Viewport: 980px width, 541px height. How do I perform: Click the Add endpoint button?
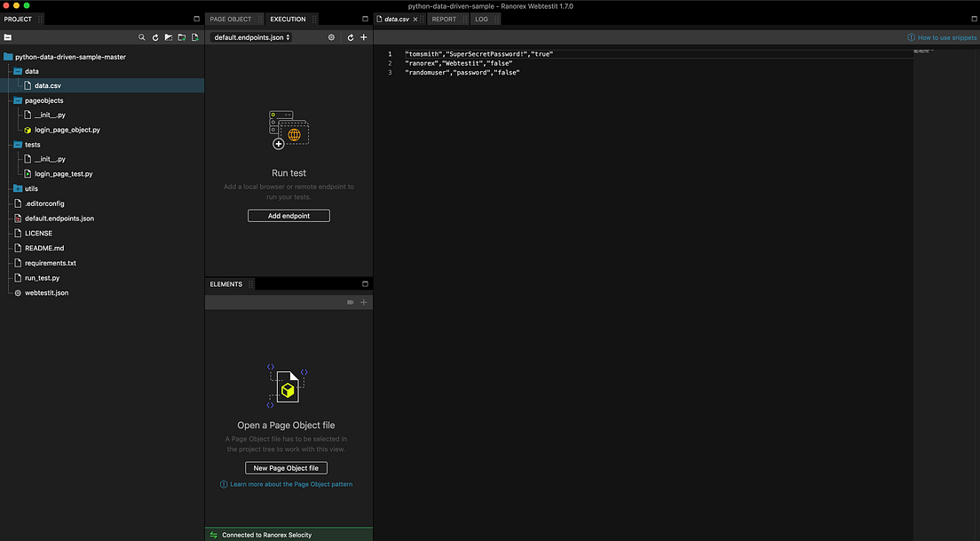tap(288, 215)
